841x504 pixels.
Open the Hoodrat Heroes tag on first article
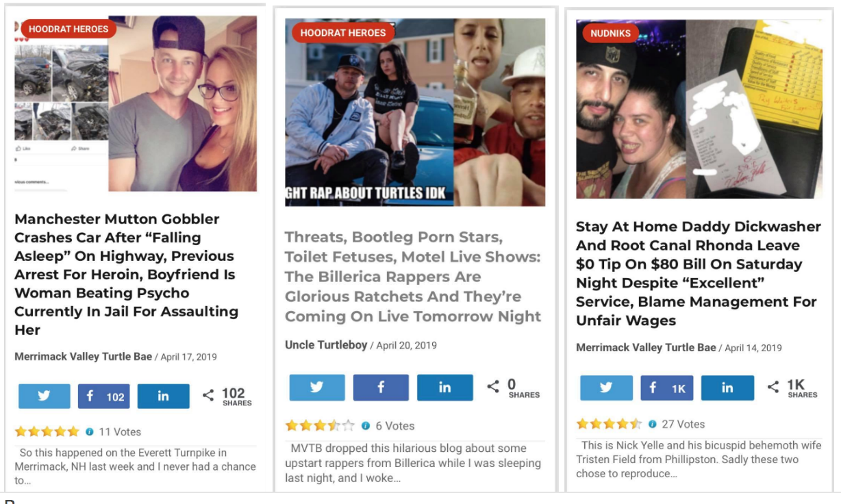(x=68, y=29)
